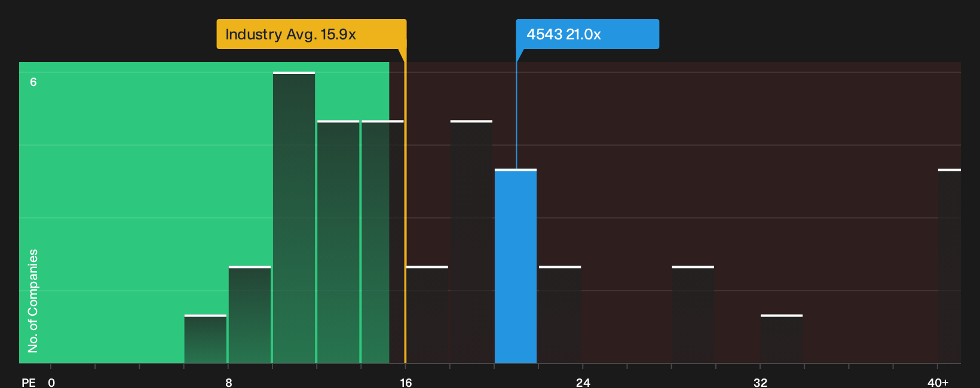This screenshot has height=388, width=980.
Task: Click the short bar just past PE 32
Action: (782, 339)
